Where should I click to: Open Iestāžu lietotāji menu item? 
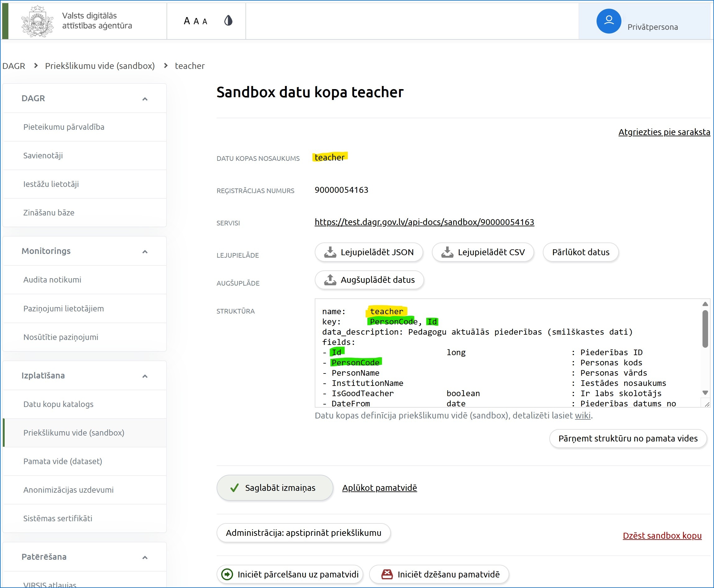[85, 184]
